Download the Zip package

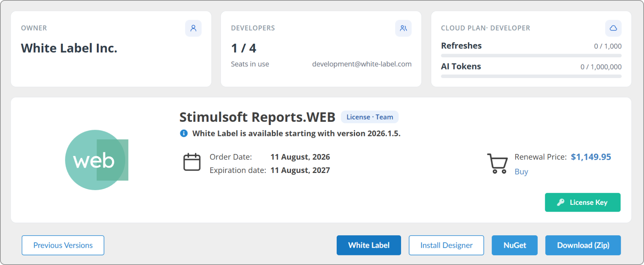pyautogui.click(x=583, y=245)
